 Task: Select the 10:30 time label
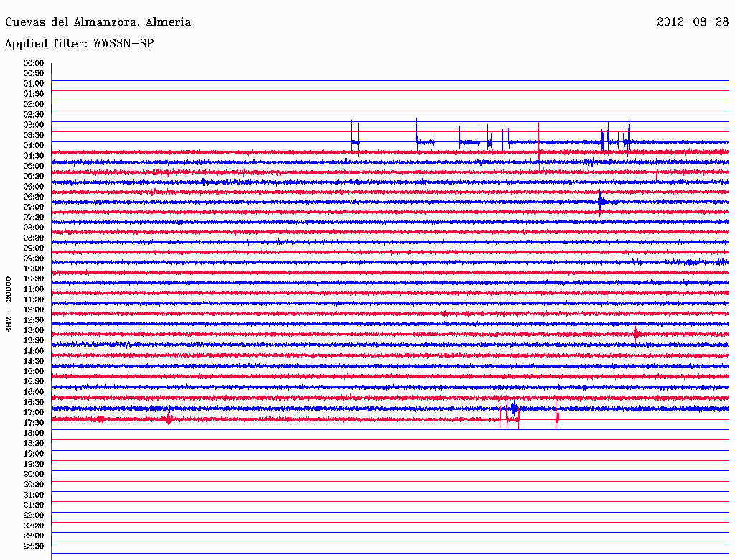(34, 279)
